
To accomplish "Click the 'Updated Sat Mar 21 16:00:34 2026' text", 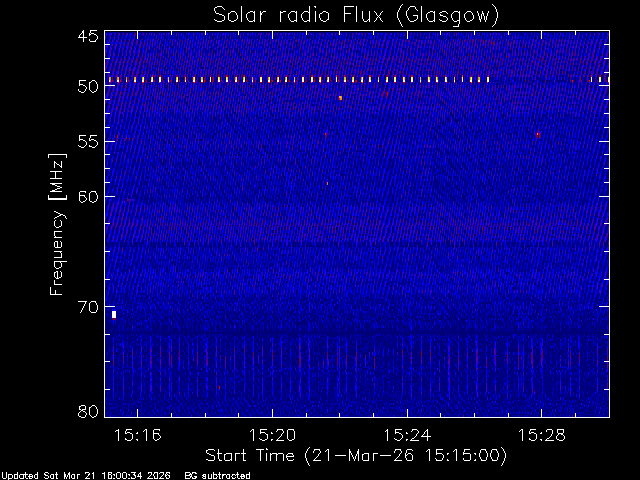I will (x=86, y=476).
